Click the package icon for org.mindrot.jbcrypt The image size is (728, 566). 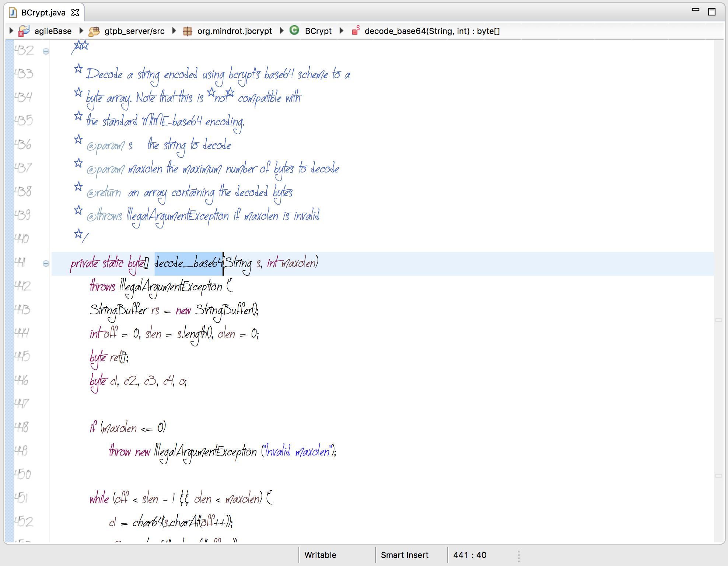coord(188,31)
